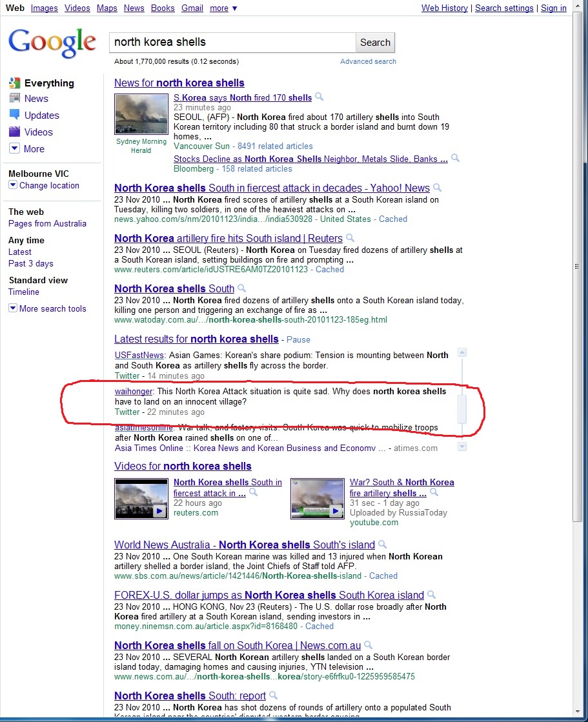
Task: Preview magnifier beside 'North Korea shells South: report'
Action: 273,696
